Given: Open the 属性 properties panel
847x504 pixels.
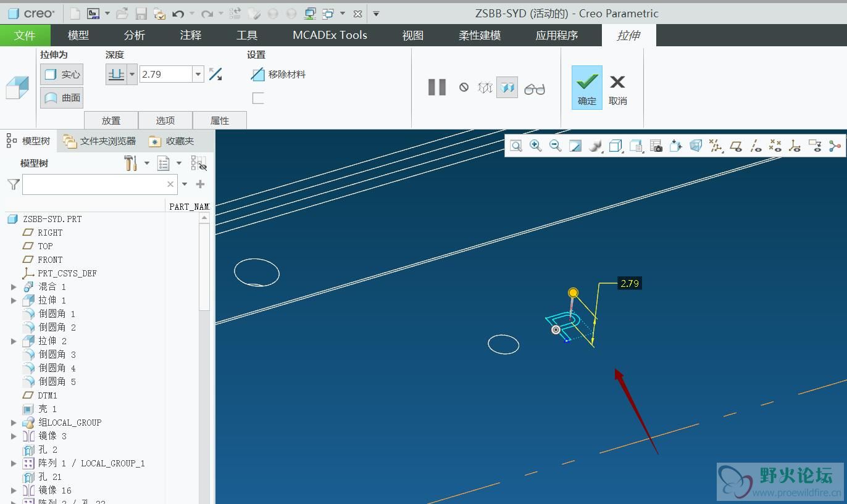Looking at the screenshot, I should click(x=220, y=120).
